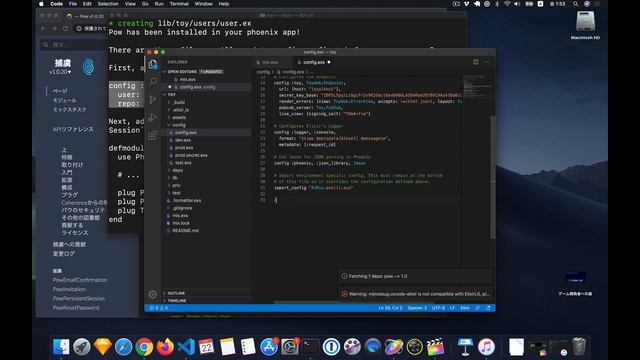Select the config.exs editor tab

pyautogui.click(x=313, y=62)
